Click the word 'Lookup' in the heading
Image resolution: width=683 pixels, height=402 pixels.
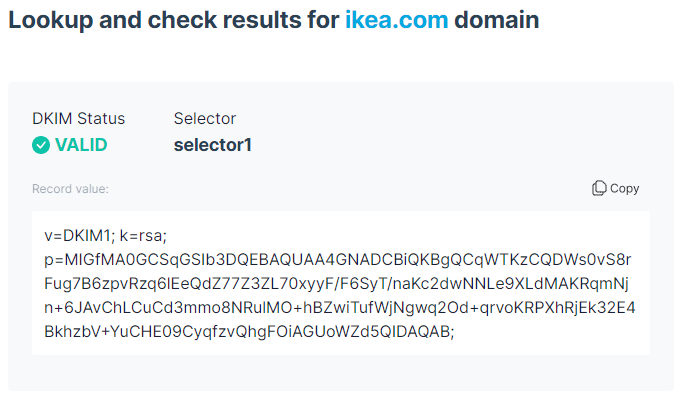tap(52, 21)
